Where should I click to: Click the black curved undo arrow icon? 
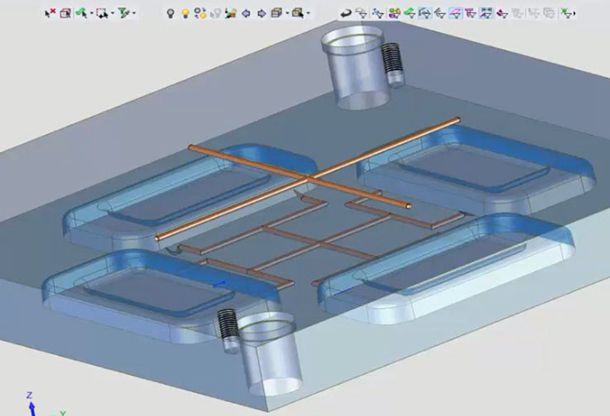(x=345, y=13)
